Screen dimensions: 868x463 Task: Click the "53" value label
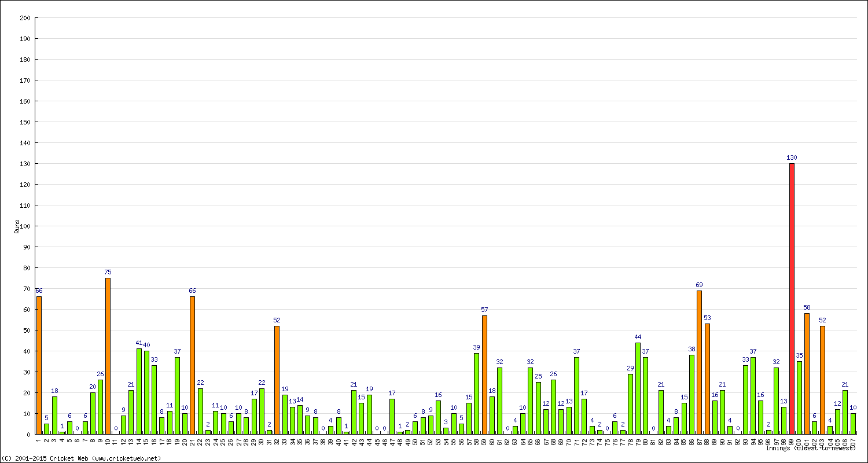[707, 318]
